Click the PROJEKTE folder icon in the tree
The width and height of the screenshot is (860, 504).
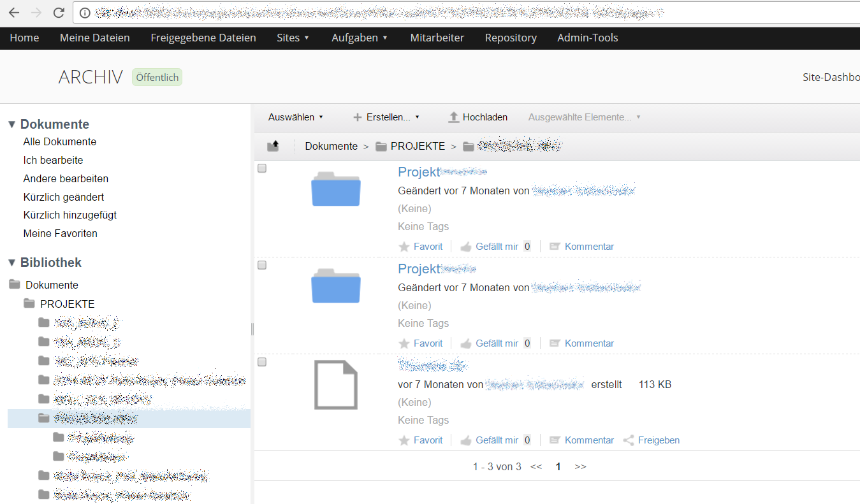tap(29, 303)
